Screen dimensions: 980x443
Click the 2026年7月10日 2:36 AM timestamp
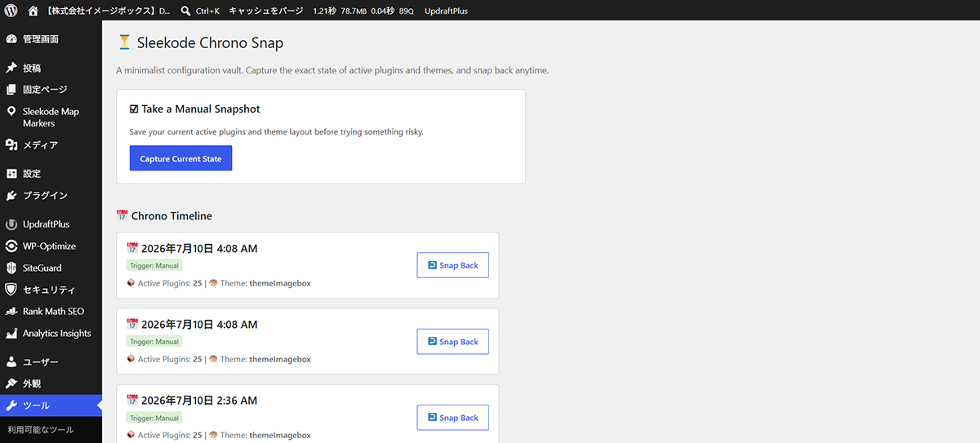[x=199, y=401]
